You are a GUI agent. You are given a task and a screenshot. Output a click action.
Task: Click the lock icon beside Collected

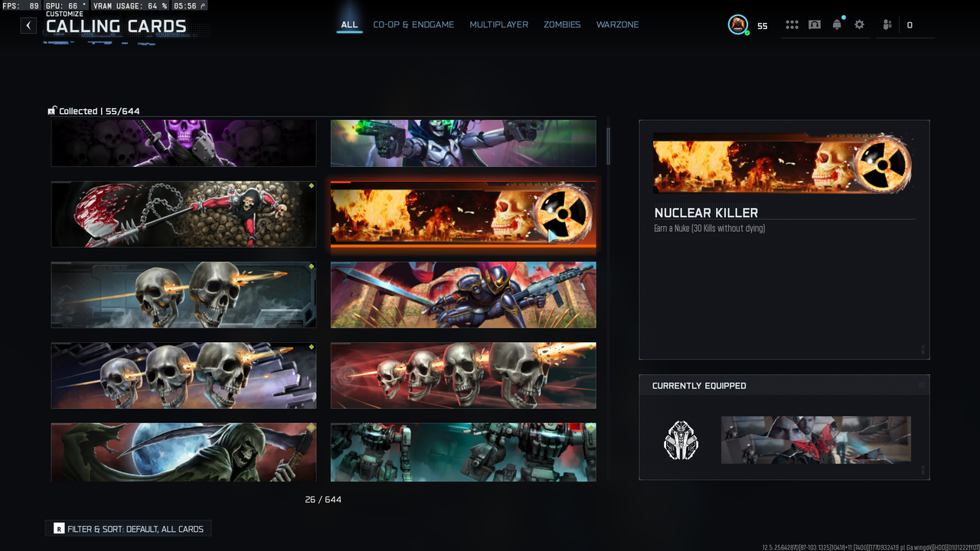point(52,111)
